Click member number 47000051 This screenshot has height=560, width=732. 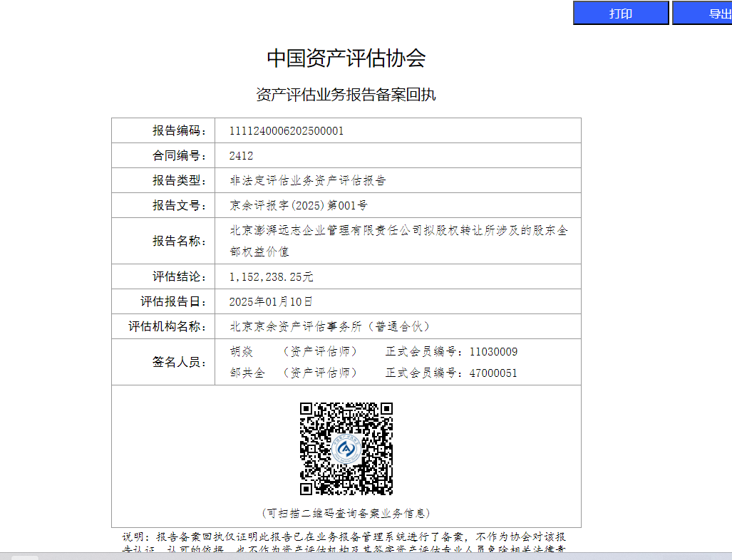point(493,373)
